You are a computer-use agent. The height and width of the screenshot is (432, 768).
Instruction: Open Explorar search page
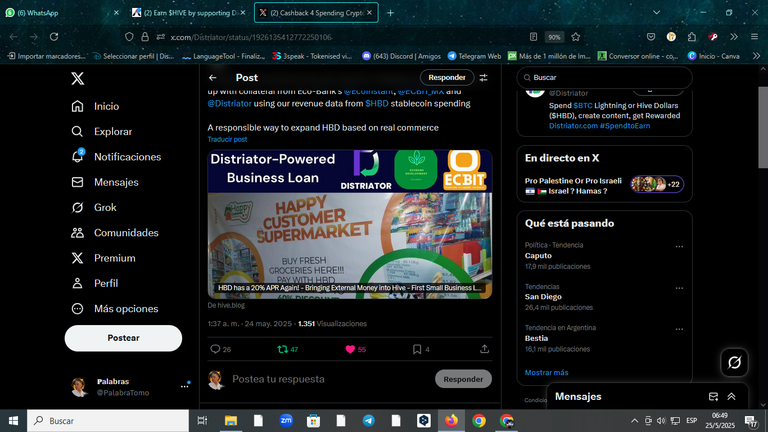click(101, 132)
